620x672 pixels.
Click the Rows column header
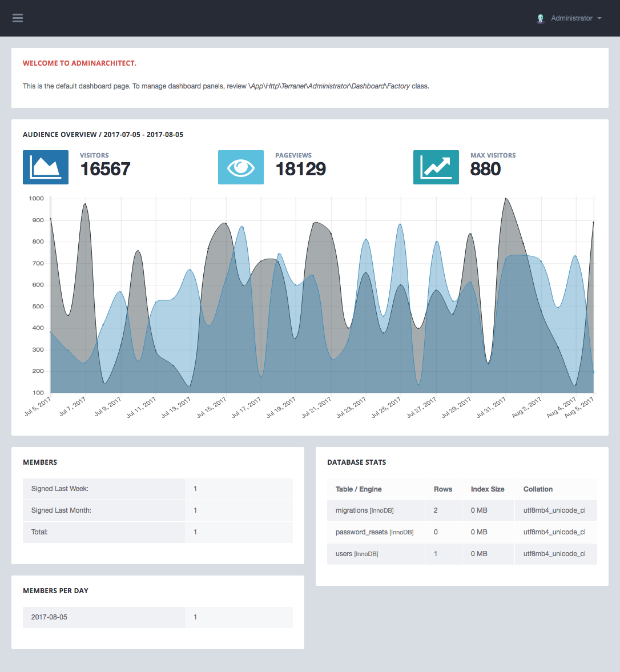[443, 489]
